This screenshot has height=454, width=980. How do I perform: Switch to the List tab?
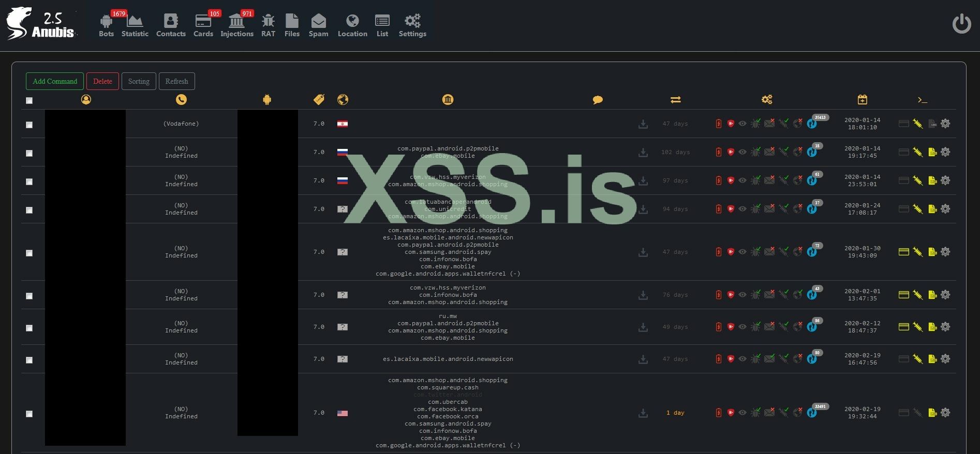(x=382, y=25)
